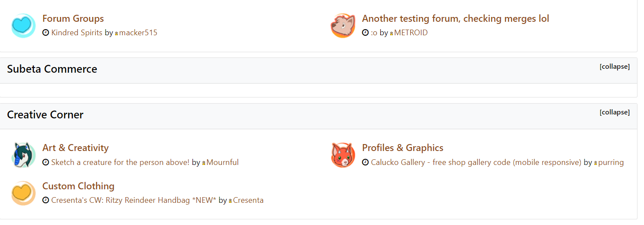
Task: Visit Mournful's user profile
Action: tap(222, 162)
